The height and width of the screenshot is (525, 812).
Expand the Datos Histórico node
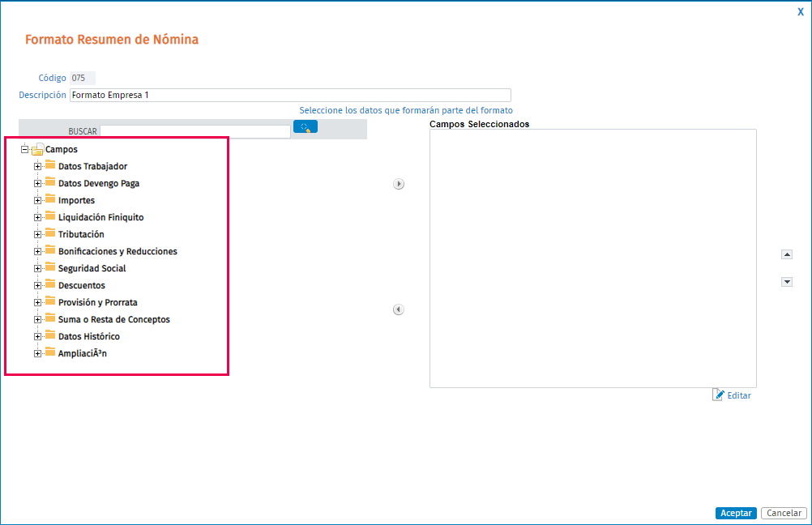37,336
